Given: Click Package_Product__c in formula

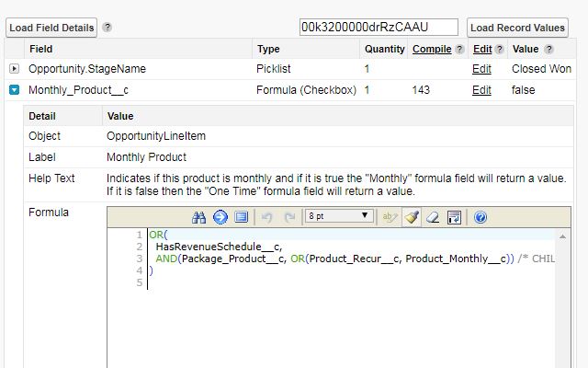Looking at the screenshot, I should click(233, 259).
